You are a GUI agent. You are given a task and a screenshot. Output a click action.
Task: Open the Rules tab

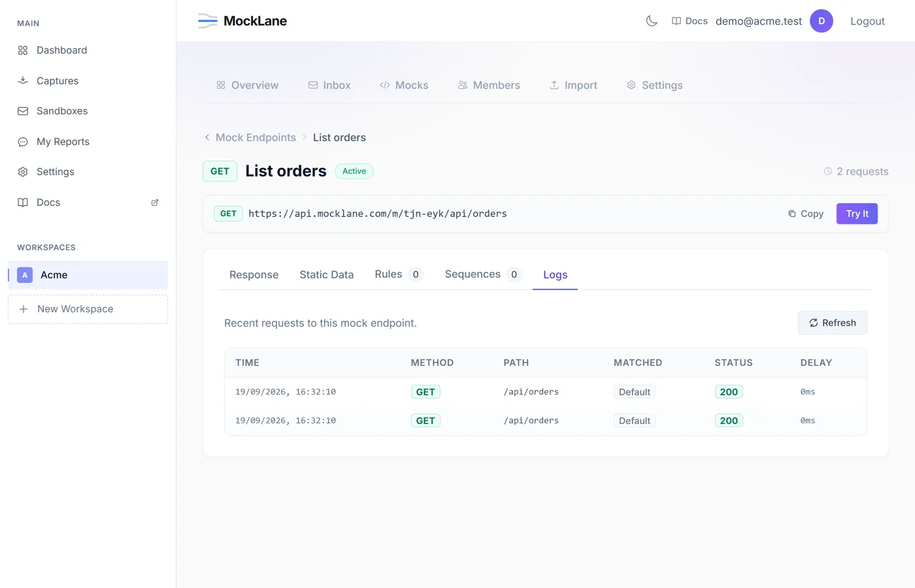point(399,274)
